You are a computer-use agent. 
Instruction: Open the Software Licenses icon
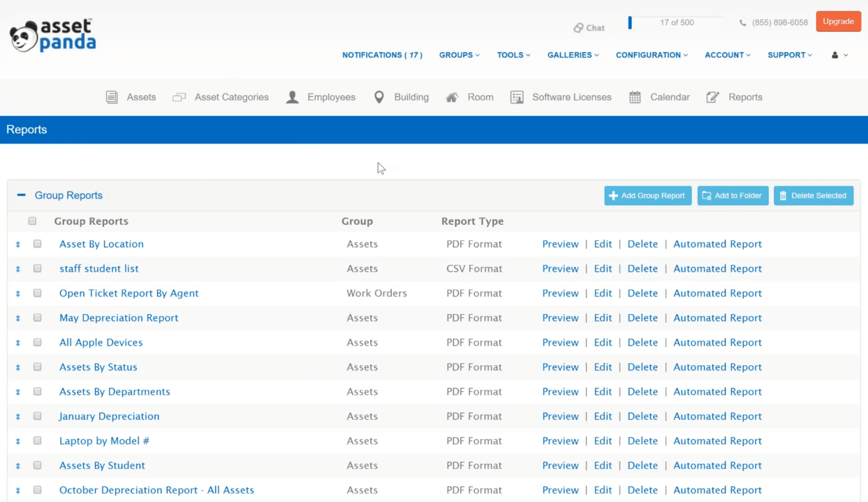click(517, 97)
